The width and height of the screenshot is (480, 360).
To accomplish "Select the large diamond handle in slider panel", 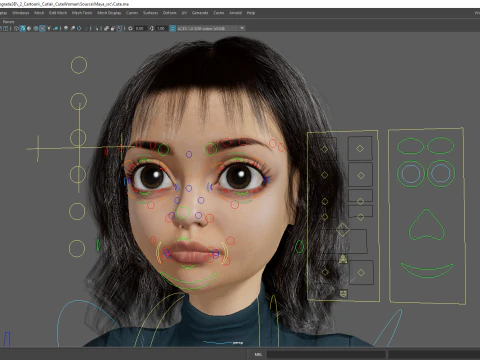I will (x=343, y=230).
